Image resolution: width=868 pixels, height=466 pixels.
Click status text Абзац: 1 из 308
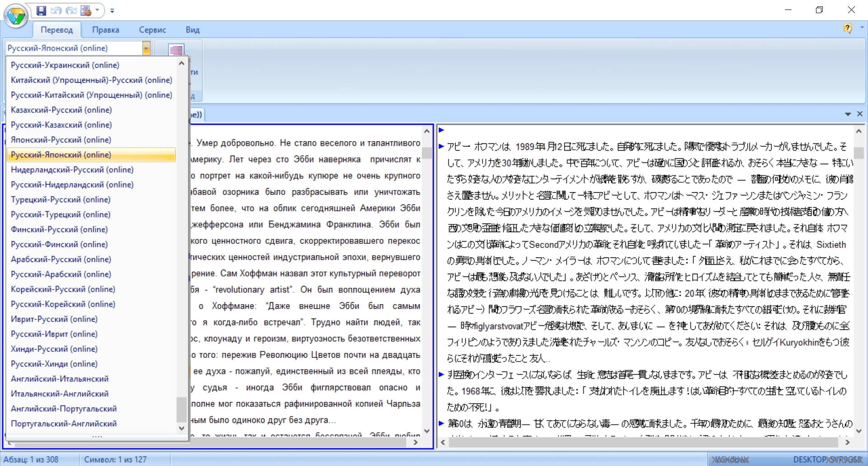[31, 459]
